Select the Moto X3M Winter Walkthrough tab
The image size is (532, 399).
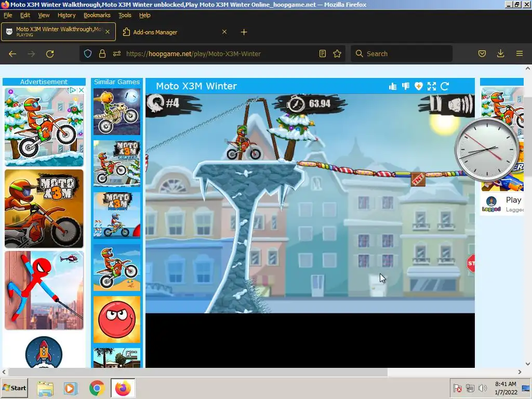point(58,32)
